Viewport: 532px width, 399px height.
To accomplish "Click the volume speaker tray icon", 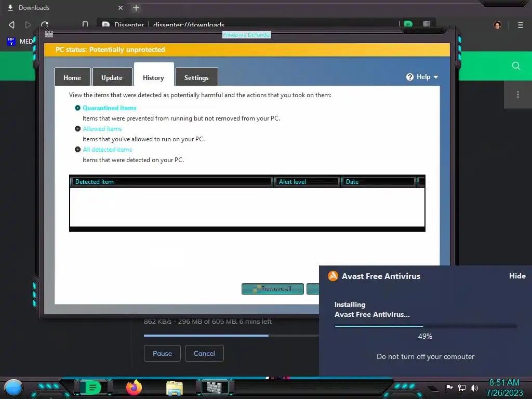I will point(474,388).
